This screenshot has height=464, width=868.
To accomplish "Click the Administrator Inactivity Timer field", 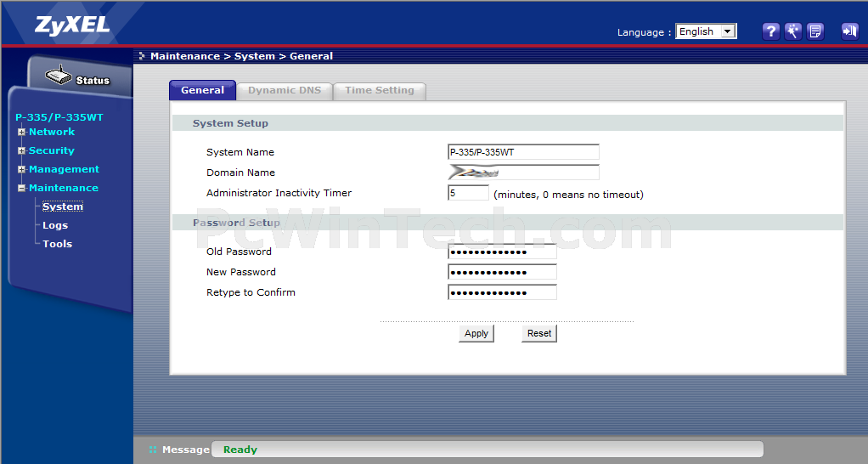I will [x=468, y=193].
